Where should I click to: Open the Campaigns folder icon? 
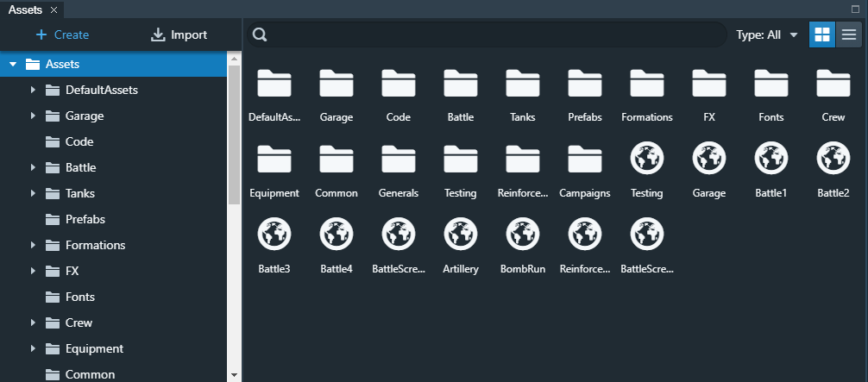click(584, 158)
